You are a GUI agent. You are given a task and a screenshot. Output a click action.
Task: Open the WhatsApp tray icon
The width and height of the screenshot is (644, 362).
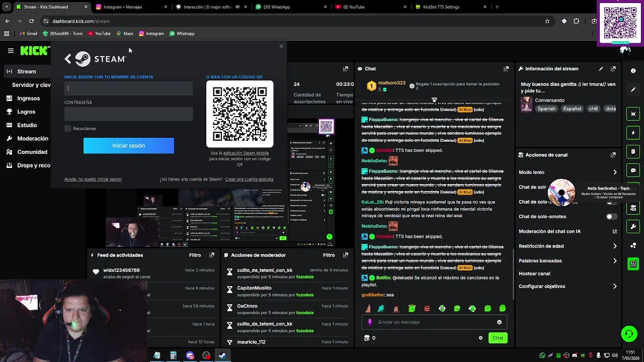[542, 355]
